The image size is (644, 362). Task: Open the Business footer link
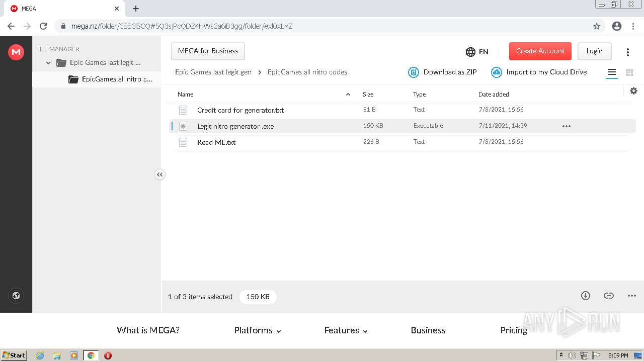click(428, 330)
